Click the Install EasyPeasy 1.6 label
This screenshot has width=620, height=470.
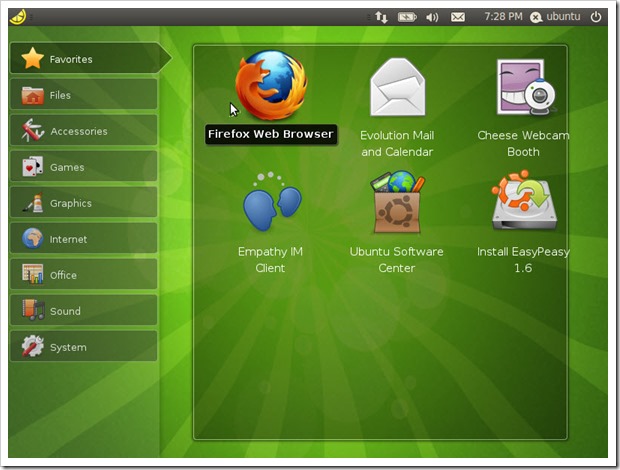[523, 260]
